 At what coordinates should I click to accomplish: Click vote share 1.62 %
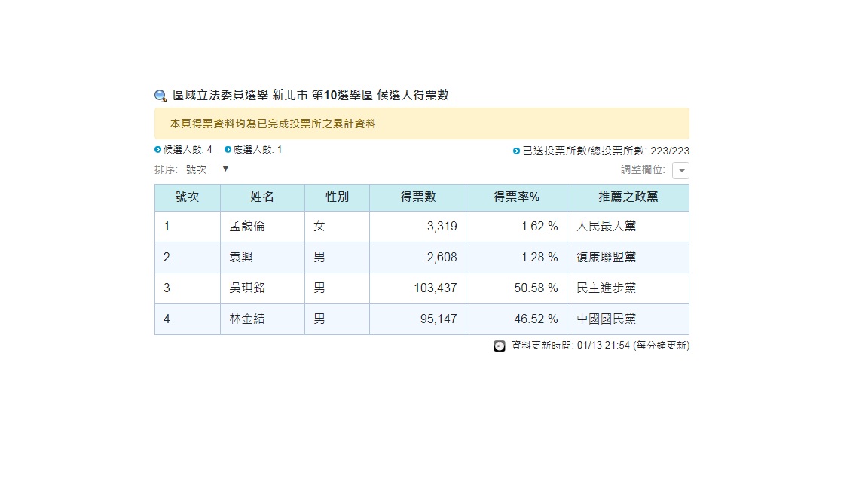(539, 226)
